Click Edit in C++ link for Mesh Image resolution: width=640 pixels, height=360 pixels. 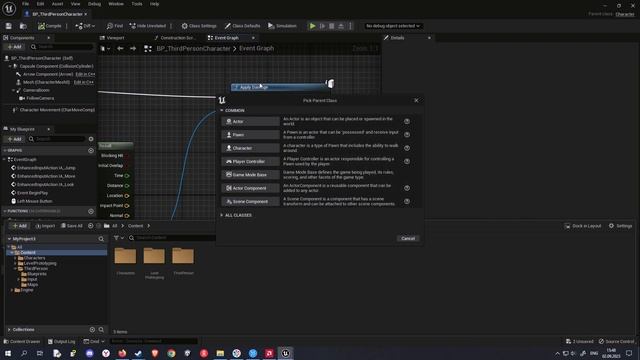tap(84, 82)
